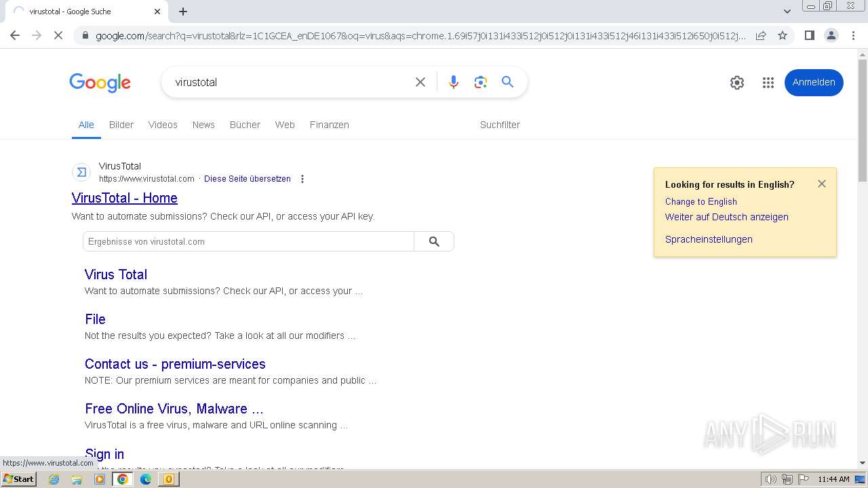Open the Virus Total sitelink
This screenshot has width=868, height=488.
point(116,274)
